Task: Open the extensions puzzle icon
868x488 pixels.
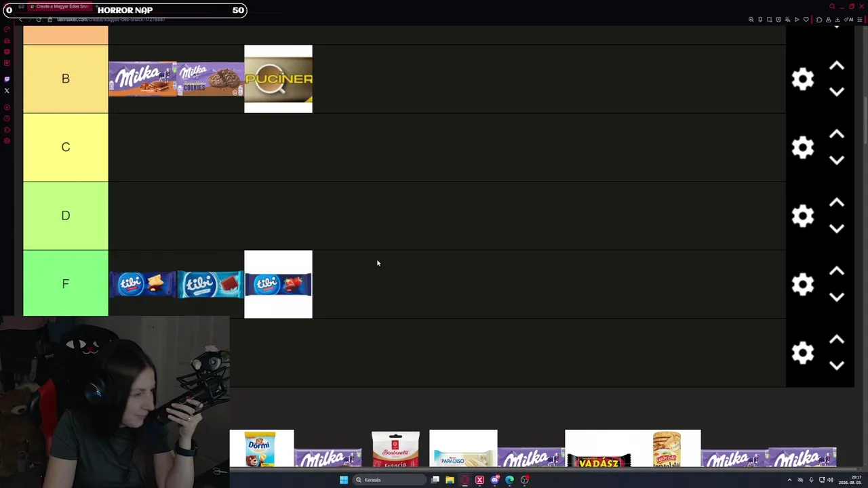Action: tap(819, 20)
